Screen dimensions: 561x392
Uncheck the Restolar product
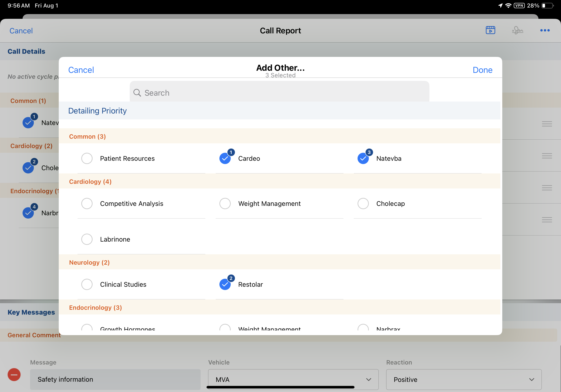pos(225,284)
